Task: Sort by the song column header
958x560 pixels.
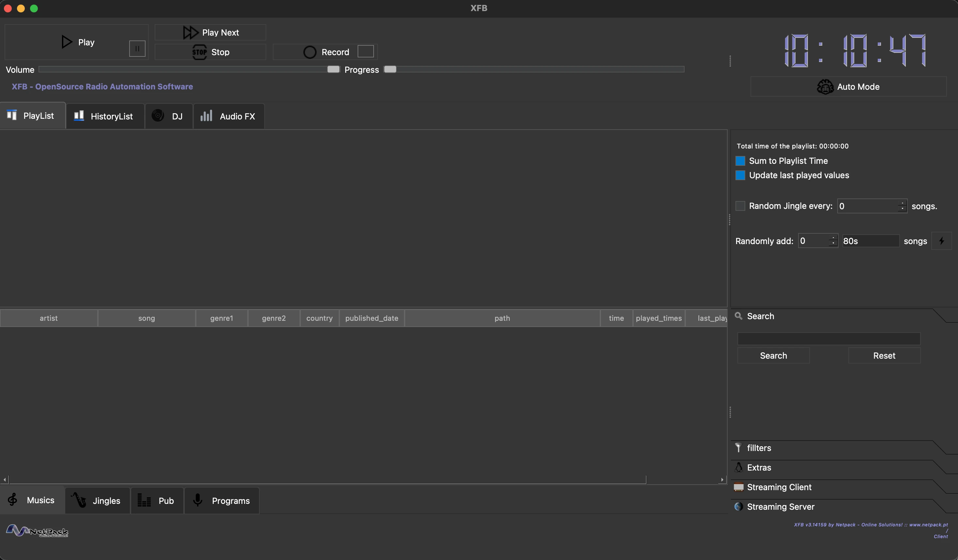Action: [x=147, y=318]
